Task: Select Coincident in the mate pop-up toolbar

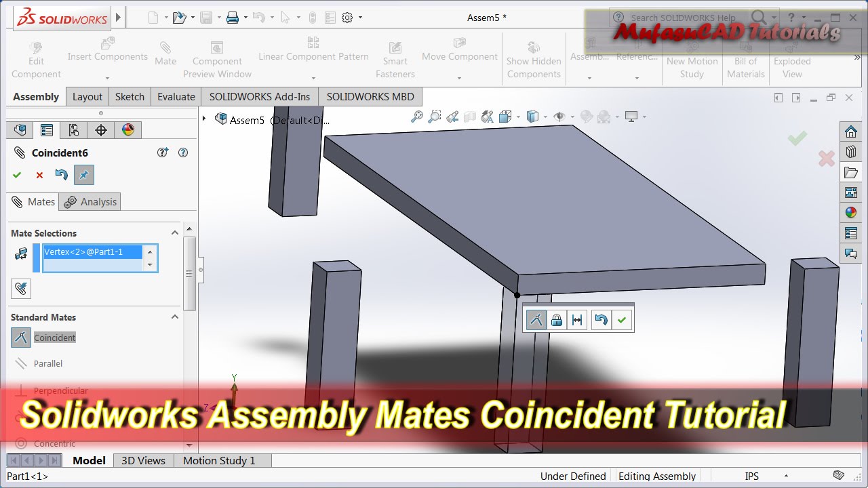Action: (536, 320)
